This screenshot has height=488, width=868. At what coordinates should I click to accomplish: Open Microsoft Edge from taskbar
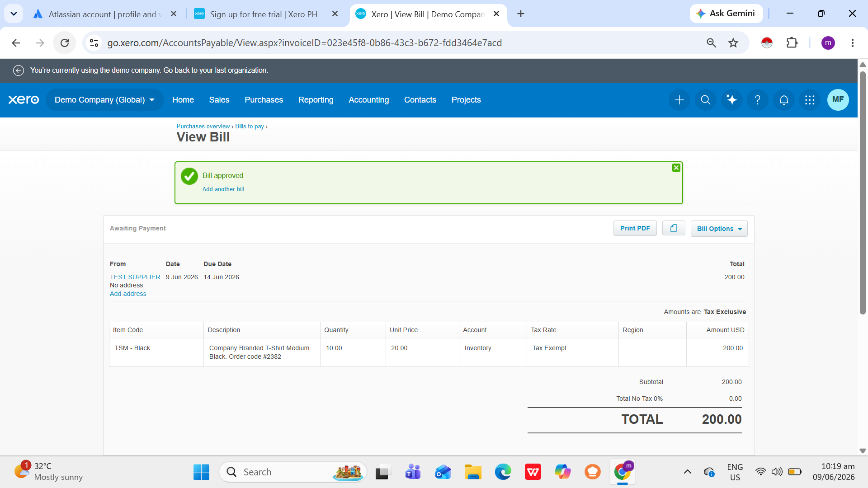point(503,472)
